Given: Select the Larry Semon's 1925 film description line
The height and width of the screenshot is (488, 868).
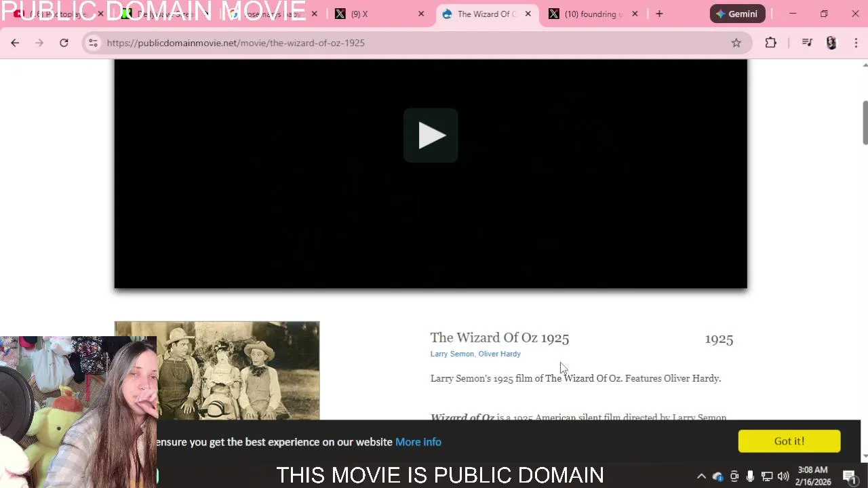Looking at the screenshot, I should click(x=576, y=378).
